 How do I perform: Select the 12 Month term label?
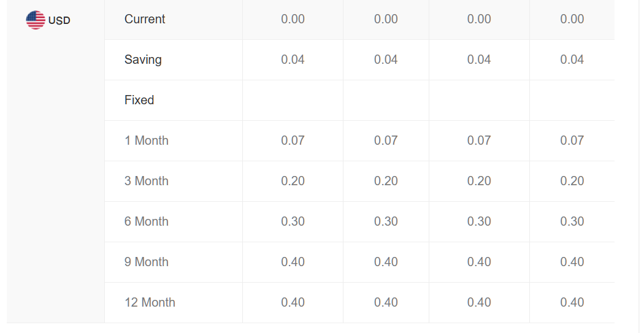tap(150, 302)
